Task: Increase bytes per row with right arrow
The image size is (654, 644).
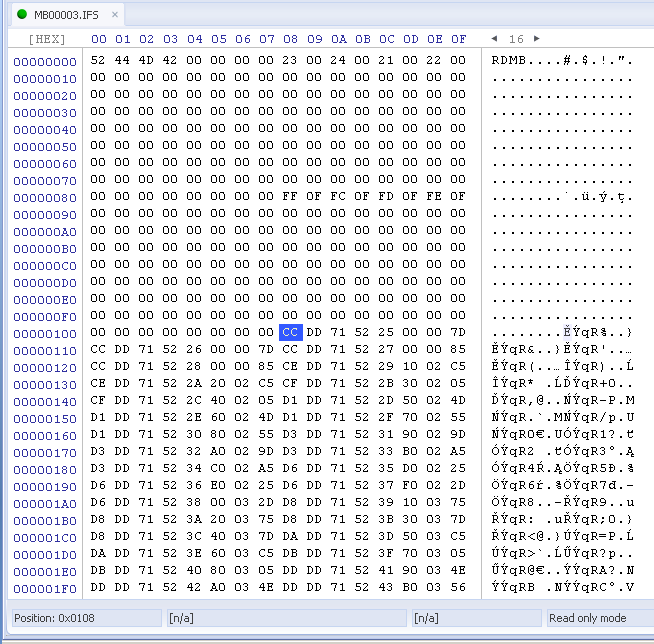Action: click(537, 39)
